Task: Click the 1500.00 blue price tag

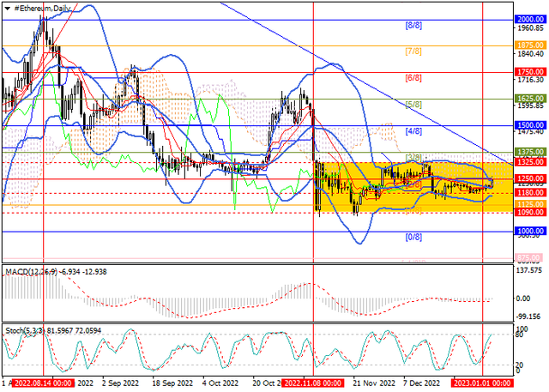Action: 530,125
